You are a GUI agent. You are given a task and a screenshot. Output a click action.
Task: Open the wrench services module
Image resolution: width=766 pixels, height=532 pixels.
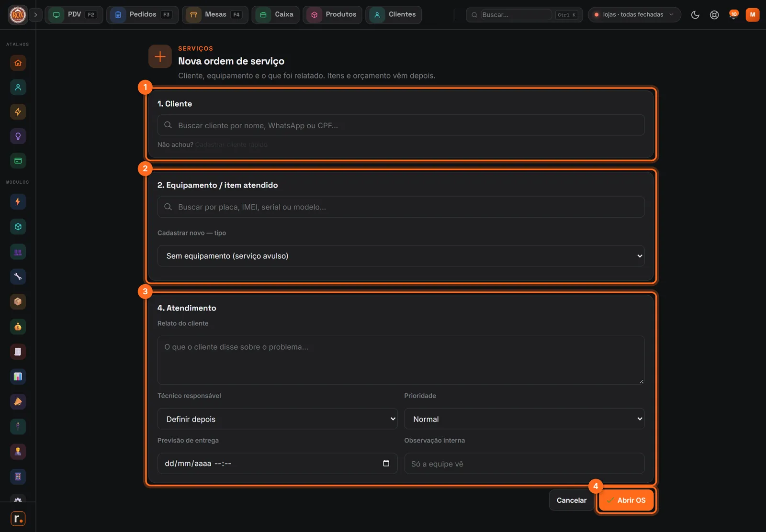[x=18, y=277]
